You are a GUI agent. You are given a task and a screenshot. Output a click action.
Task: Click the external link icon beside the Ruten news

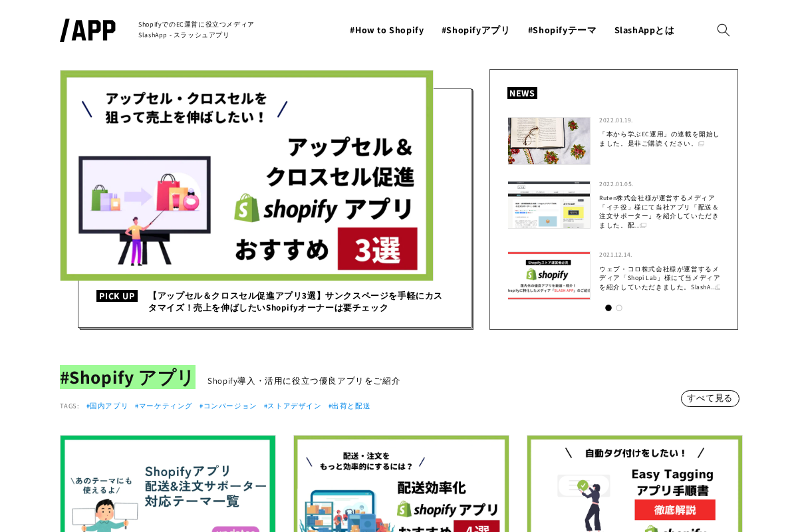642,225
